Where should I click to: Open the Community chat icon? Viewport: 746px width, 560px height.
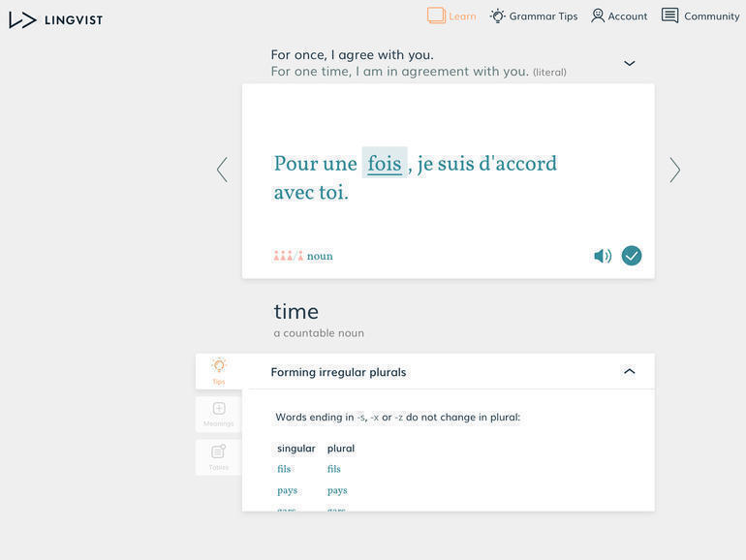669,16
